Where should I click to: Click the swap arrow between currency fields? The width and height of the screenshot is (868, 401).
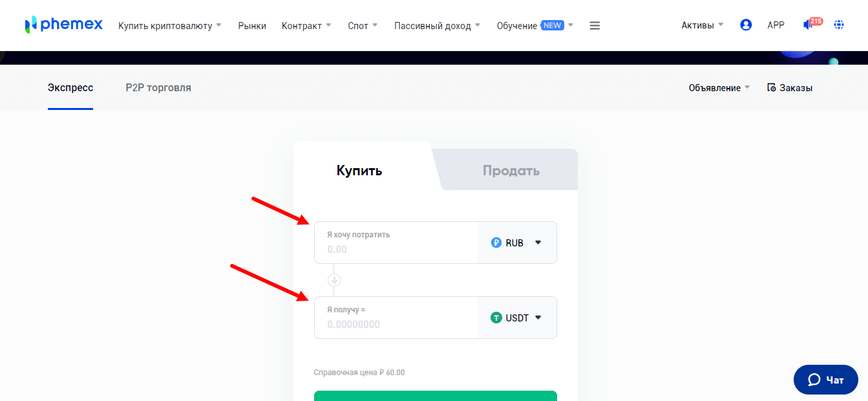334,280
